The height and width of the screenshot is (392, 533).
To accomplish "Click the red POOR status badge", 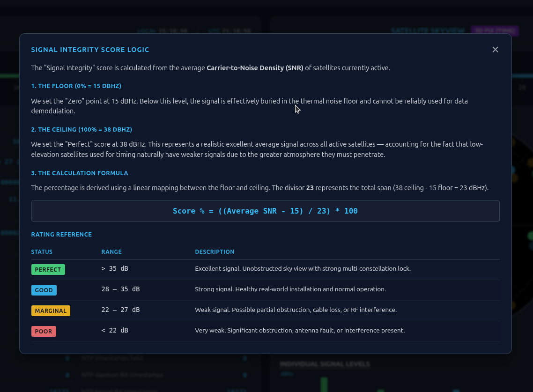I will coord(44,331).
